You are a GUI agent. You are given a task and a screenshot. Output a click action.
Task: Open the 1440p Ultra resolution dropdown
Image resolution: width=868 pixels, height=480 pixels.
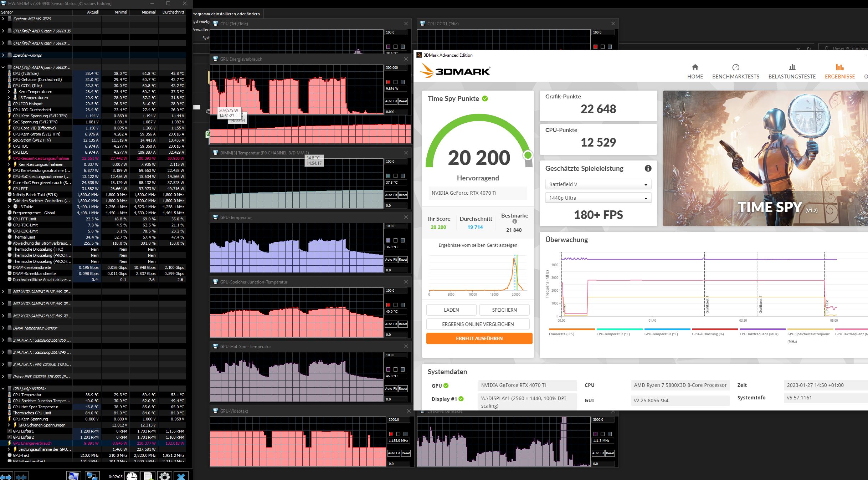click(x=598, y=198)
